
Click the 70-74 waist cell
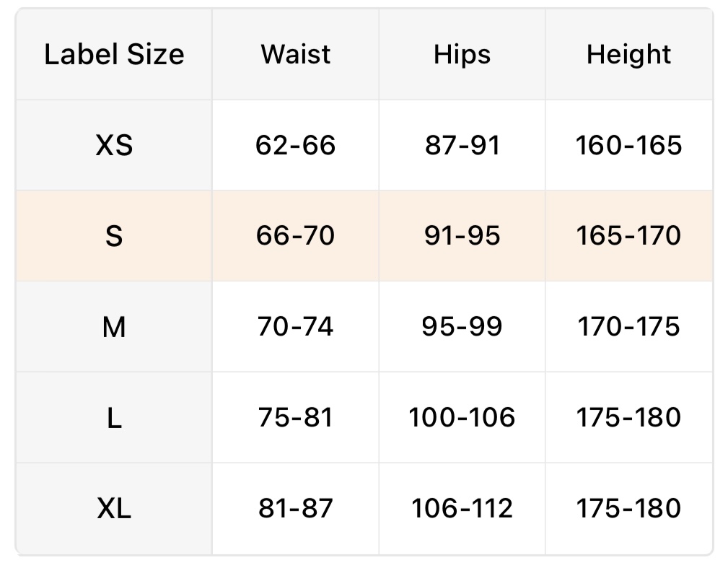296,327
